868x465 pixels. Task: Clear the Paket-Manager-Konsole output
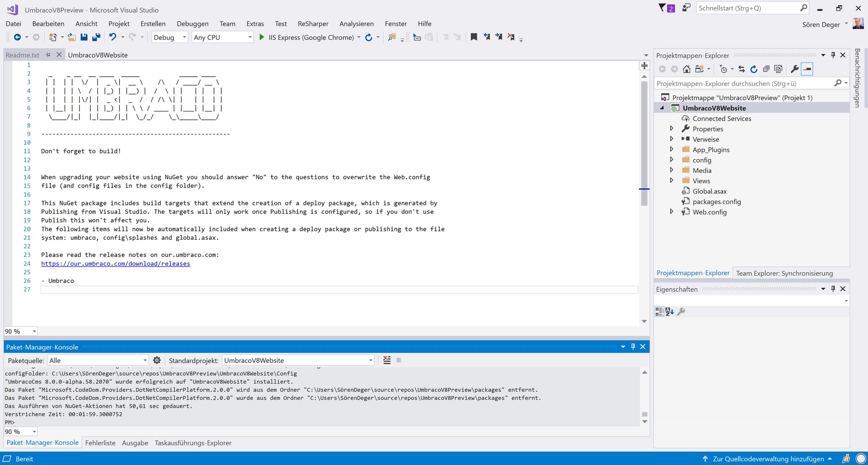(387, 360)
